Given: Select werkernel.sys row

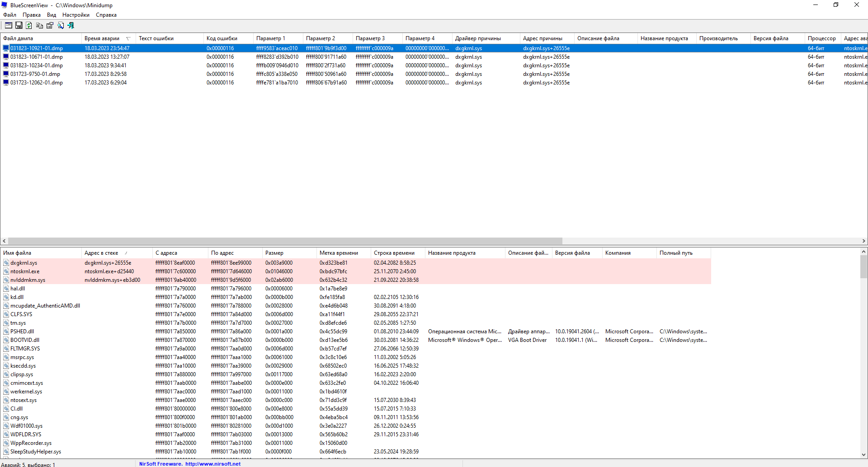Looking at the screenshot, I should [x=356, y=392].
